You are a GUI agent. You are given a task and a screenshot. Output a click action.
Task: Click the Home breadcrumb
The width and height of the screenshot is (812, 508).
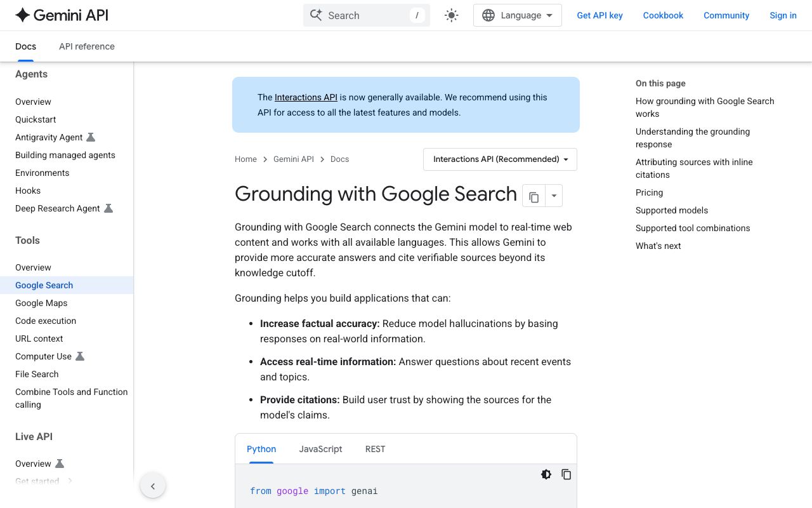tap(246, 159)
